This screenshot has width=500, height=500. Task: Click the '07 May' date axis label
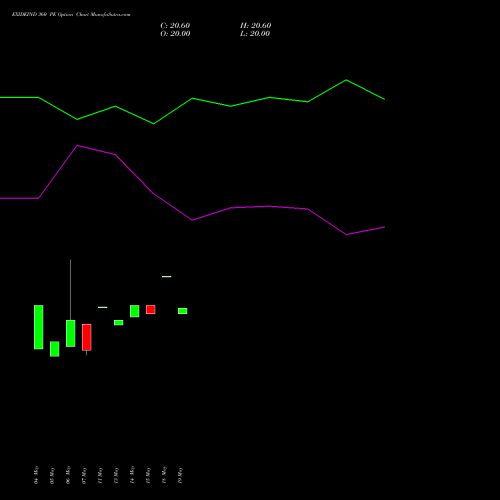84,475
